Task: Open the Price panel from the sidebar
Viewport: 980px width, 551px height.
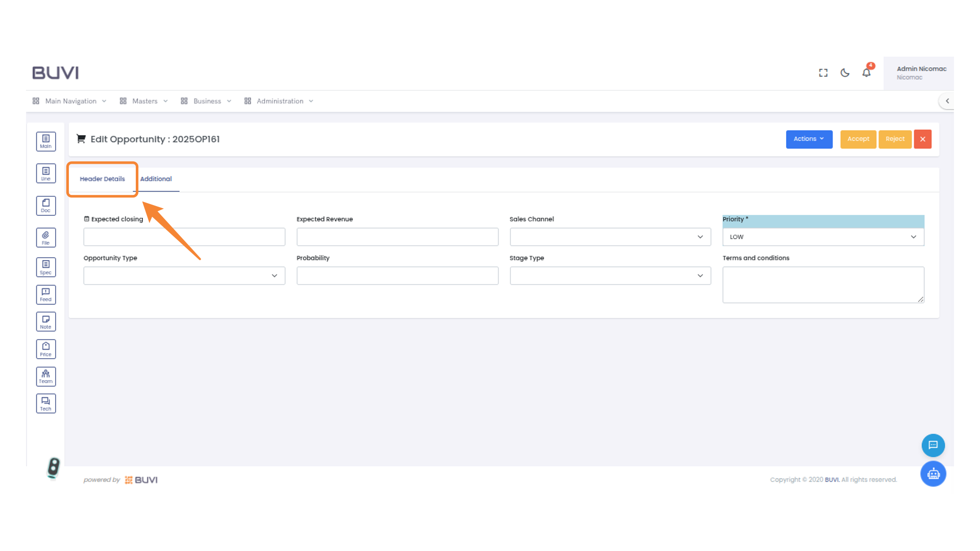Action: [45, 349]
